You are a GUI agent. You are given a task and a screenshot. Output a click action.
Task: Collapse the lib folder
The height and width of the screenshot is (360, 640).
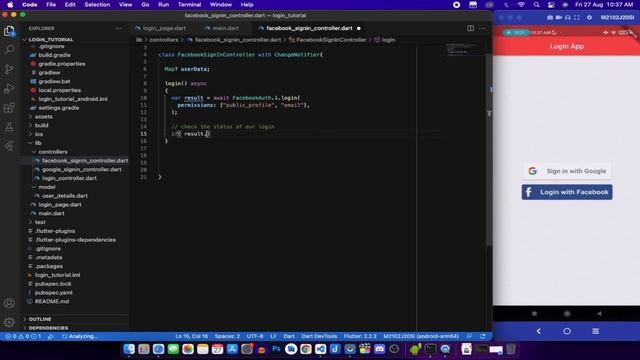pos(38,143)
